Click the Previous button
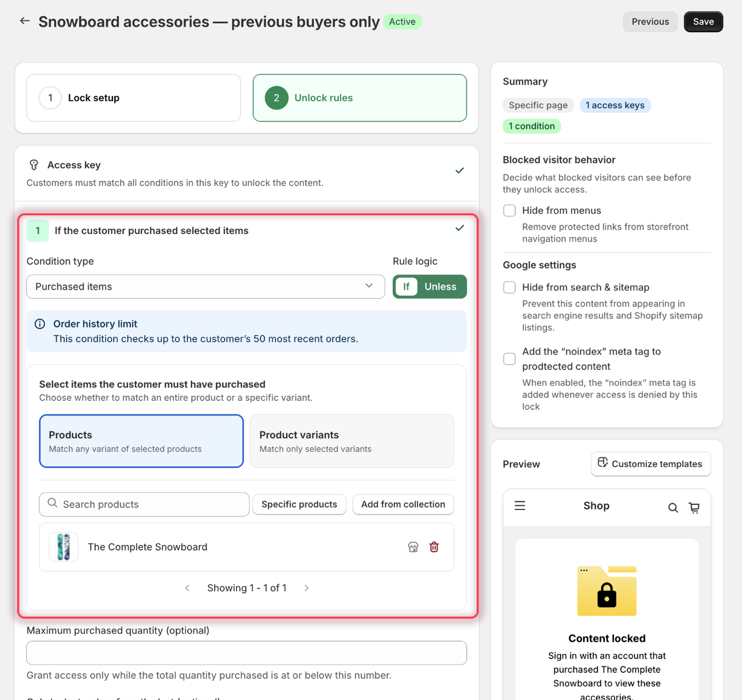This screenshot has height=700, width=742. coord(650,22)
